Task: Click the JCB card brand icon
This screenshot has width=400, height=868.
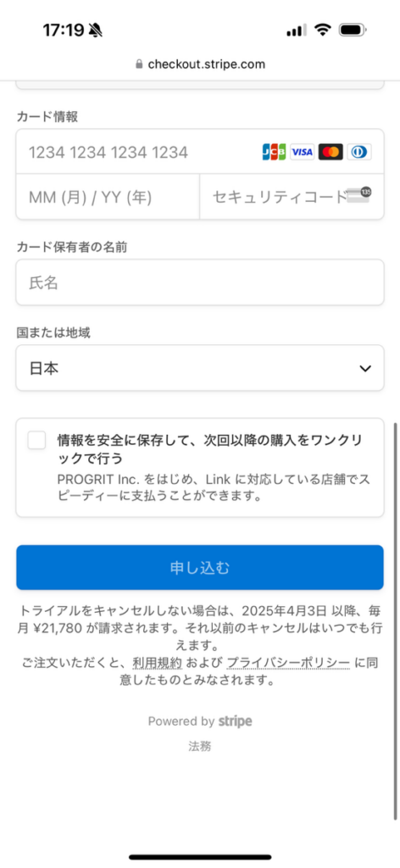Action: click(x=274, y=152)
